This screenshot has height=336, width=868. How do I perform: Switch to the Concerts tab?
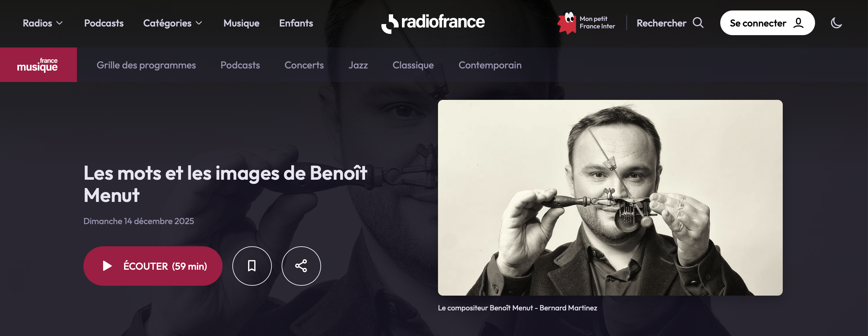[x=304, y=65]
